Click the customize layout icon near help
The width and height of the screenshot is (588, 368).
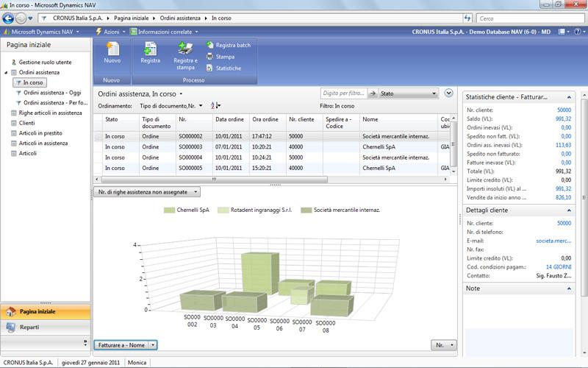[562, 32]
